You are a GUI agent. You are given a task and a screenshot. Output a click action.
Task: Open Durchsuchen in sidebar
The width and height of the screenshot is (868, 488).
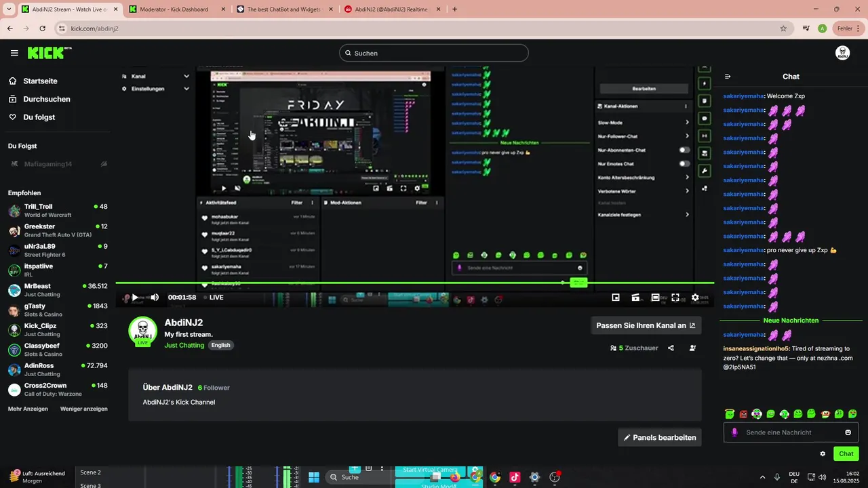[47, 99]
